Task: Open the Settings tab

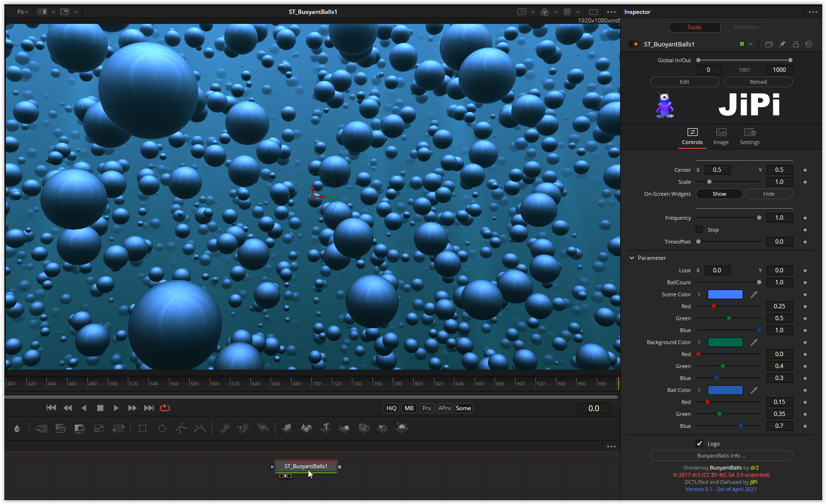Action: coord(749,136)
